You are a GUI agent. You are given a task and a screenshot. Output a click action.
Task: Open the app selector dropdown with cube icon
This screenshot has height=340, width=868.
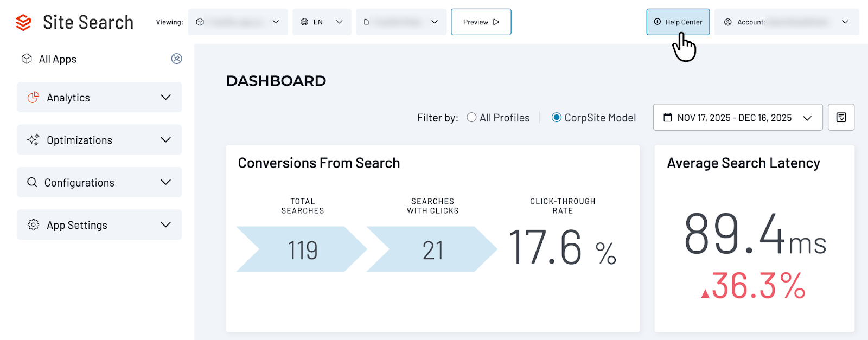pyautogui.click(x=238, y=22)
